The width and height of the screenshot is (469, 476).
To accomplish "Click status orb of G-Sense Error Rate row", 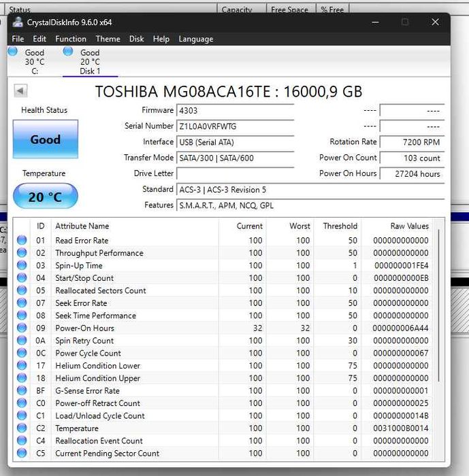I will click(x=22, y=390).
